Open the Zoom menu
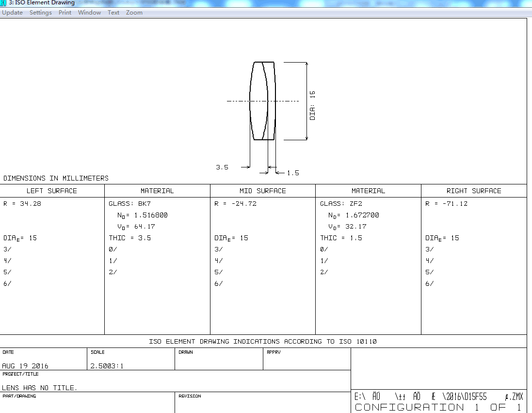532x413 pixels. pyautogui.click(x=134, y=13)
